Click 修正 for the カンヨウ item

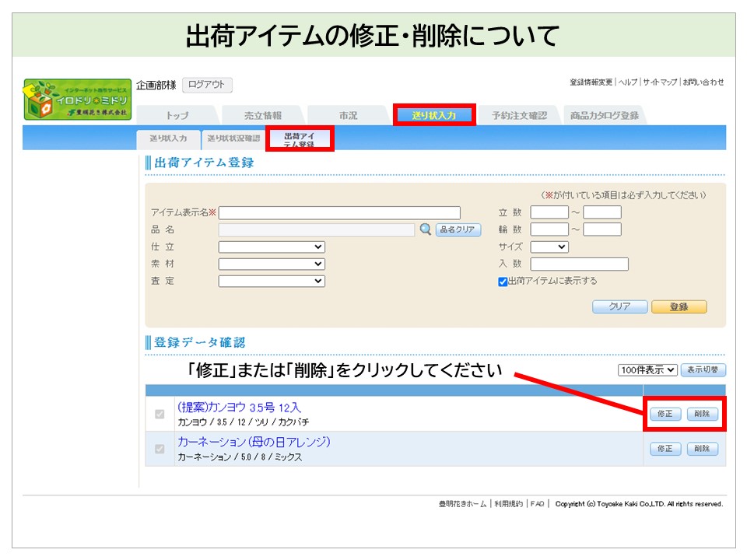pos(665,414)
